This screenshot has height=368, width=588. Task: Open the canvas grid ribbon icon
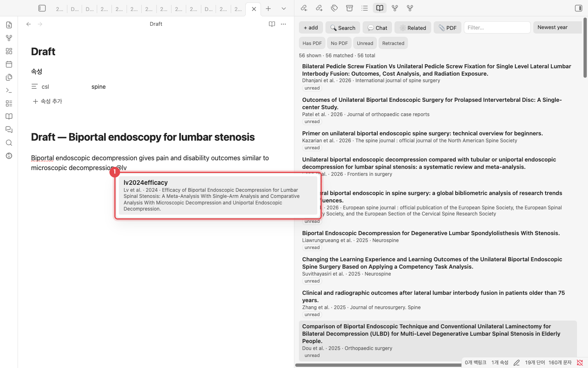click(x=9, y=51)
